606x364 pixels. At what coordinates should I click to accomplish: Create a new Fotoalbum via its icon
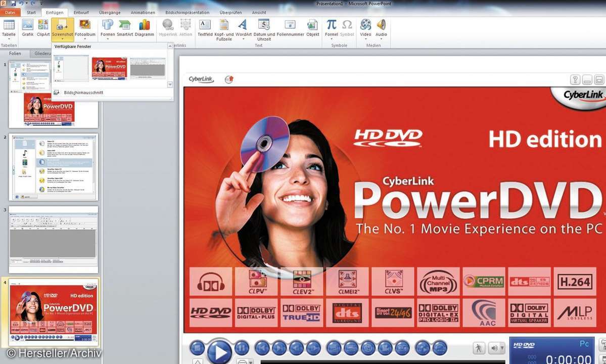click(84, 25)
